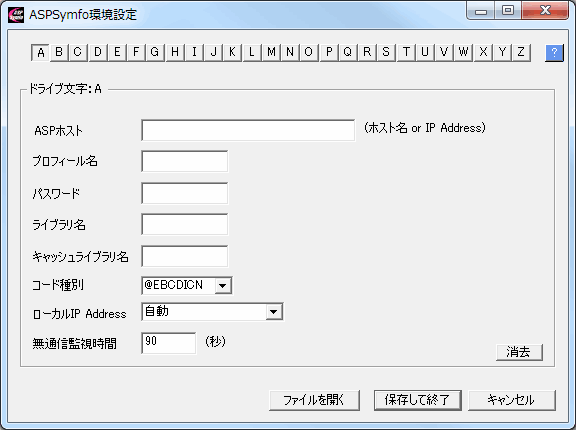Select drive letter M toggle button
The image size is (576, 430).
[x=271, y=53]
